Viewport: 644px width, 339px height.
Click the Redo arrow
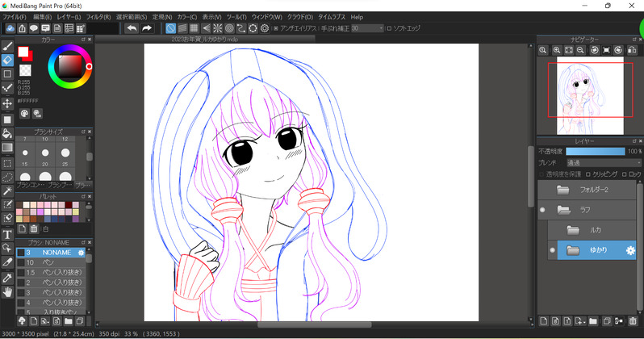(147, 28)
